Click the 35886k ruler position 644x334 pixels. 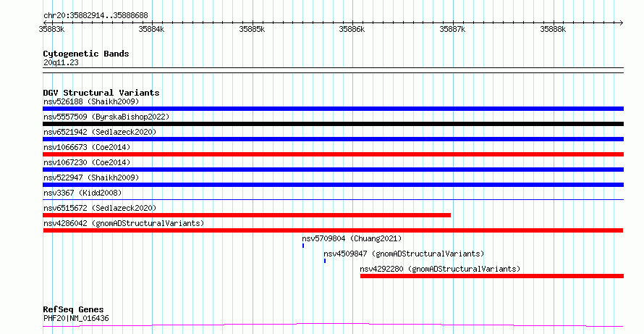click(x=352, y=29)
